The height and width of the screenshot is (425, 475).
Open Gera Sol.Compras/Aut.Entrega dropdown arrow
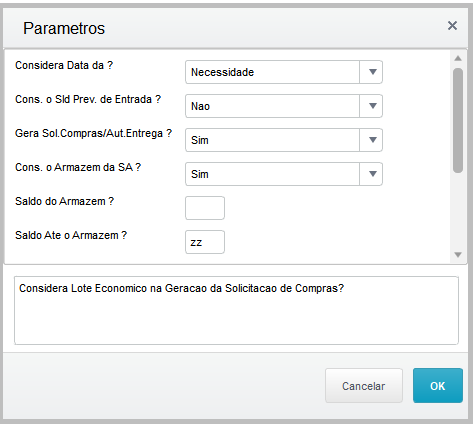click(371, 140)
